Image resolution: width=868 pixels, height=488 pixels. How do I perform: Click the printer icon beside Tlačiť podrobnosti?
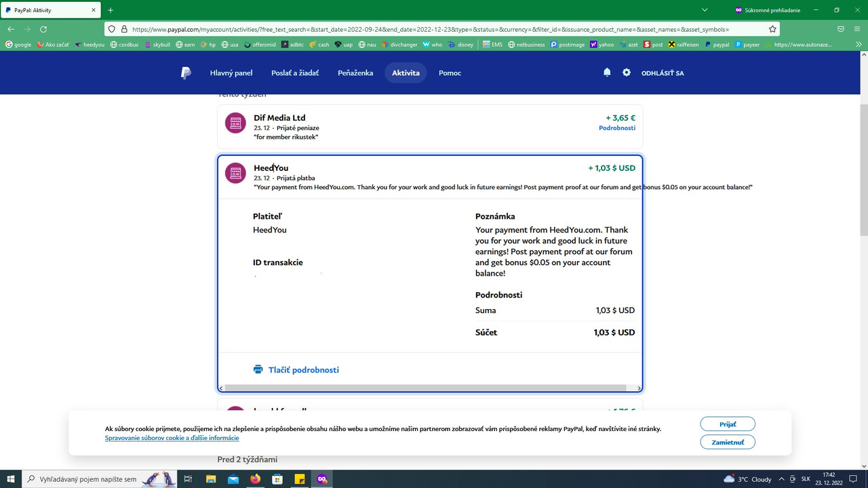click(258, 369)
